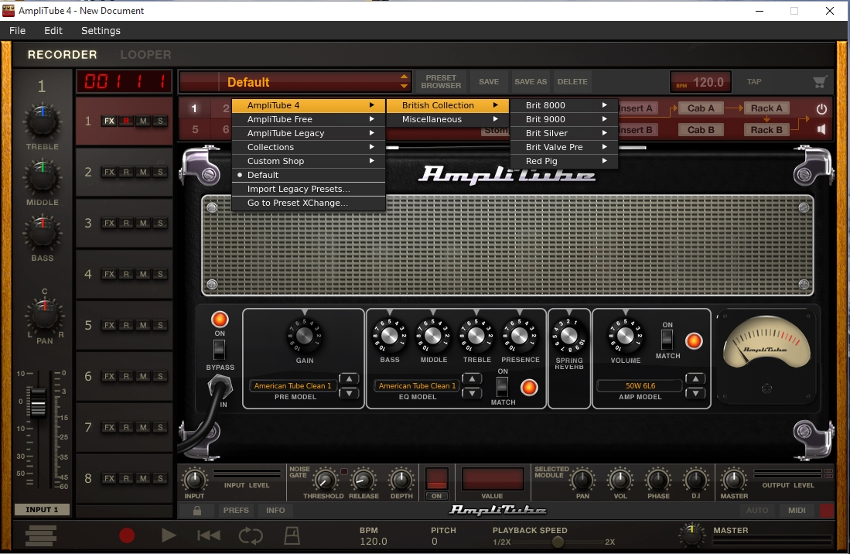Click the DELETE preset button
This screenshot has width=850, height=554.
point(572,82)
